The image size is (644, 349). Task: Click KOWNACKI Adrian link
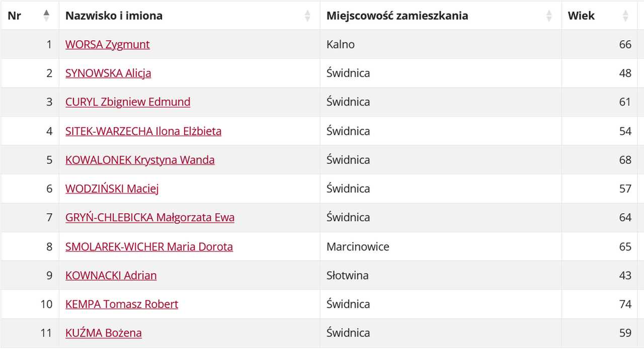(x=111, y=275)
